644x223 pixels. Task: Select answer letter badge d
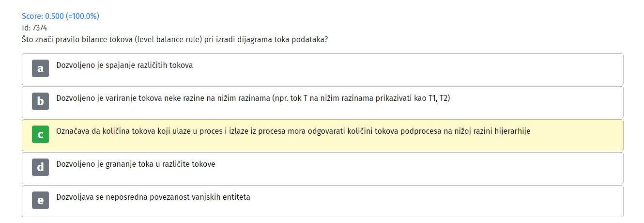40,167
